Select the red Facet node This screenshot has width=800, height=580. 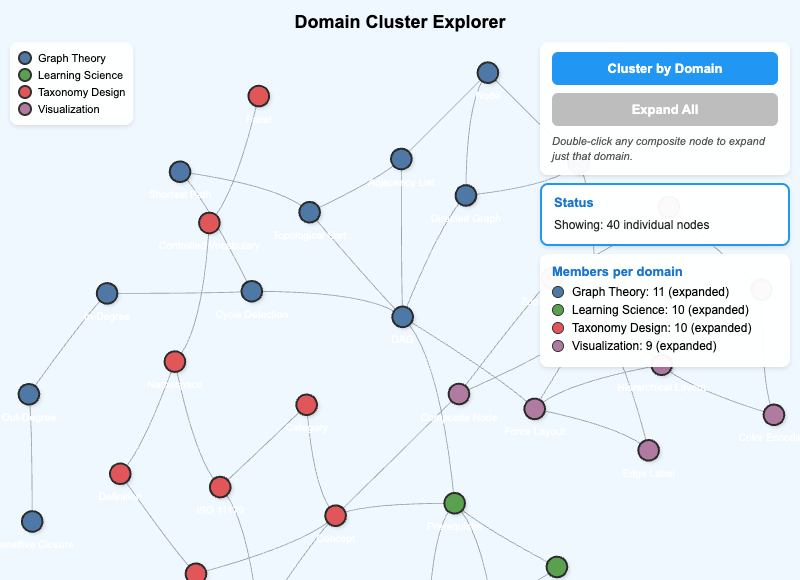pyautogui.click(x=259, y=96)
